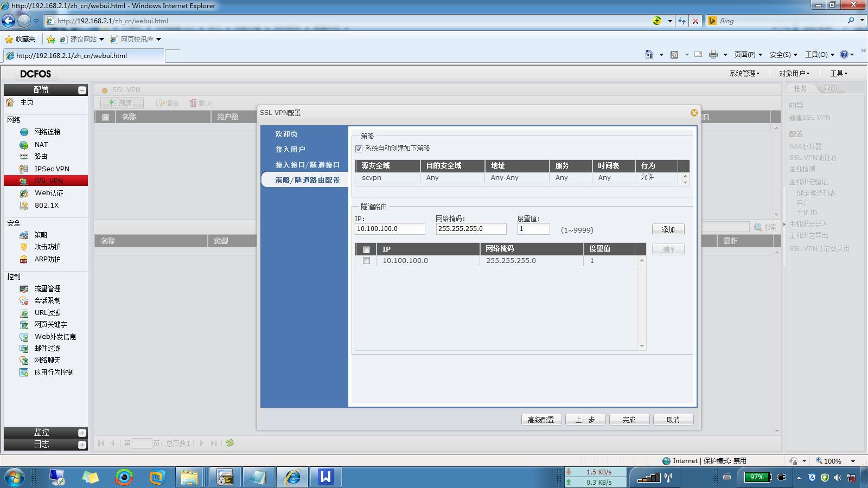
Task: Open the Web外发信息 icon
Action: point(24,337)
